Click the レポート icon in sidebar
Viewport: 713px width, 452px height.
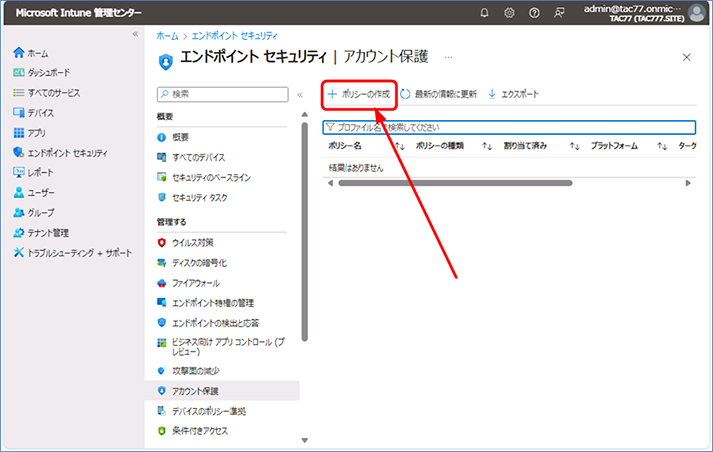coord(19,172)
